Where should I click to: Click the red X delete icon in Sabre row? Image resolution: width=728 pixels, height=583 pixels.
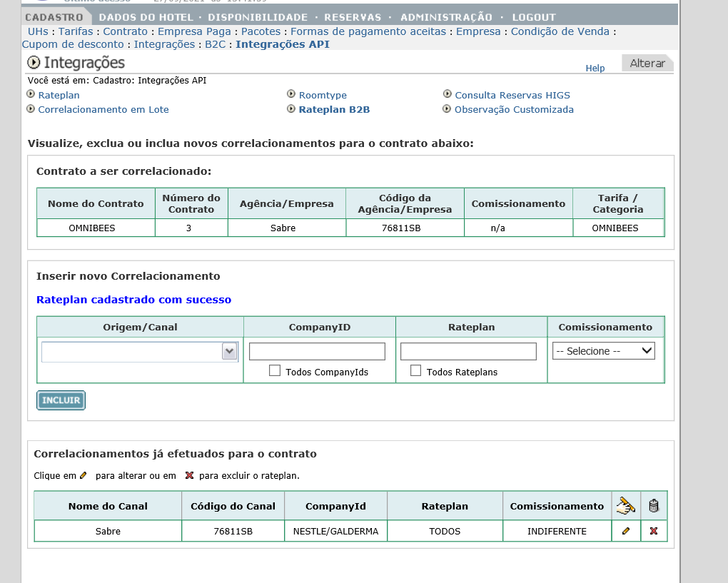tap(654, 531)
